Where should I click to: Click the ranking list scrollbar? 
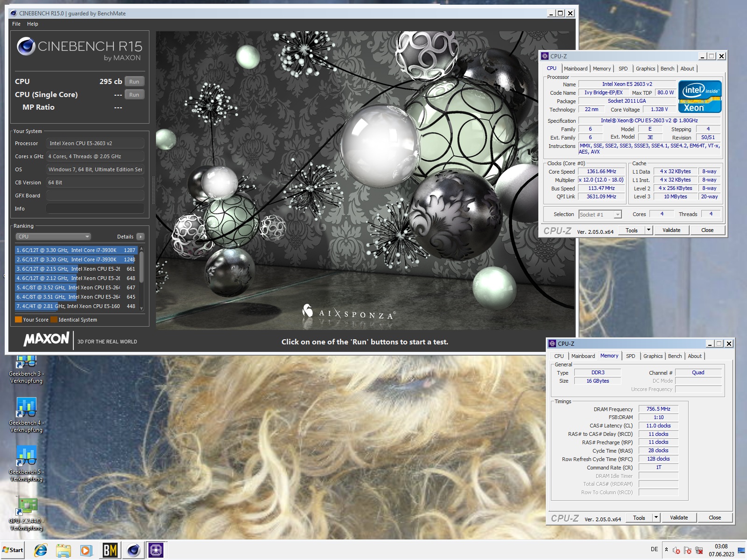click(x=141, y=267)
